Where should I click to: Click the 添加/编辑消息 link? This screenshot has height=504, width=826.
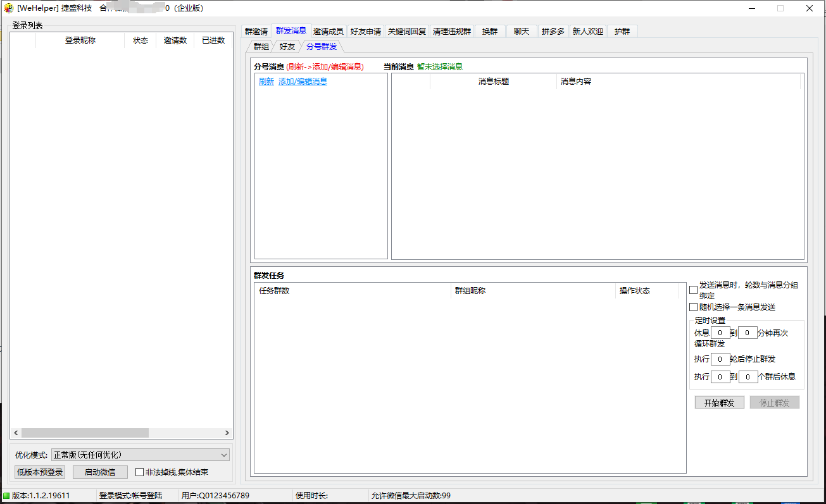point(303,82)
